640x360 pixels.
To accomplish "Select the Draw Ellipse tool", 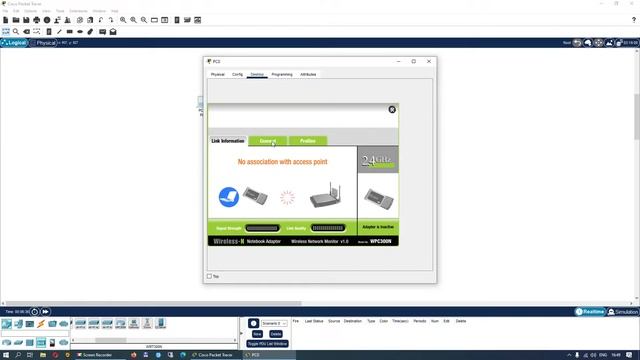I will 80,31.
